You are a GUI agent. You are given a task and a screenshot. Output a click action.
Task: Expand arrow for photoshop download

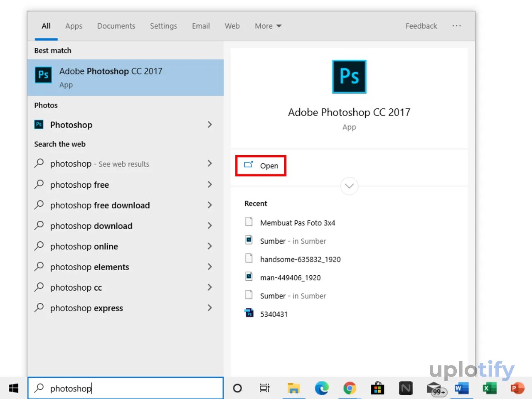coord(209,225)
